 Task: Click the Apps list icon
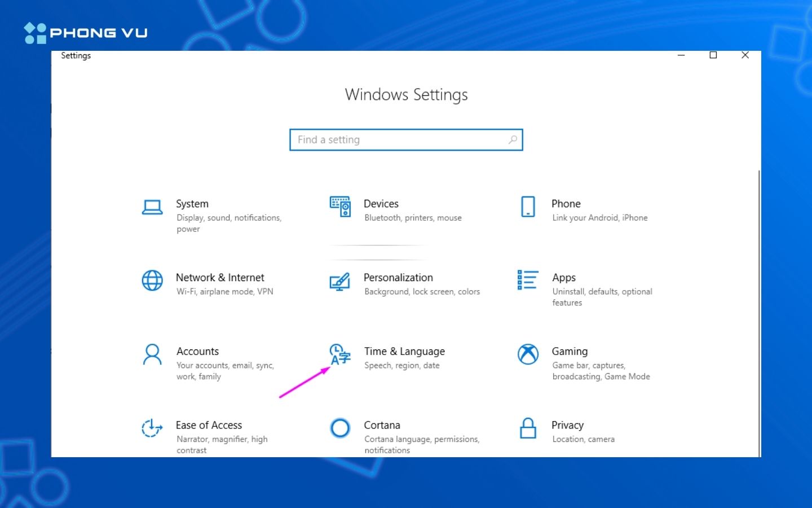point(528,280)
